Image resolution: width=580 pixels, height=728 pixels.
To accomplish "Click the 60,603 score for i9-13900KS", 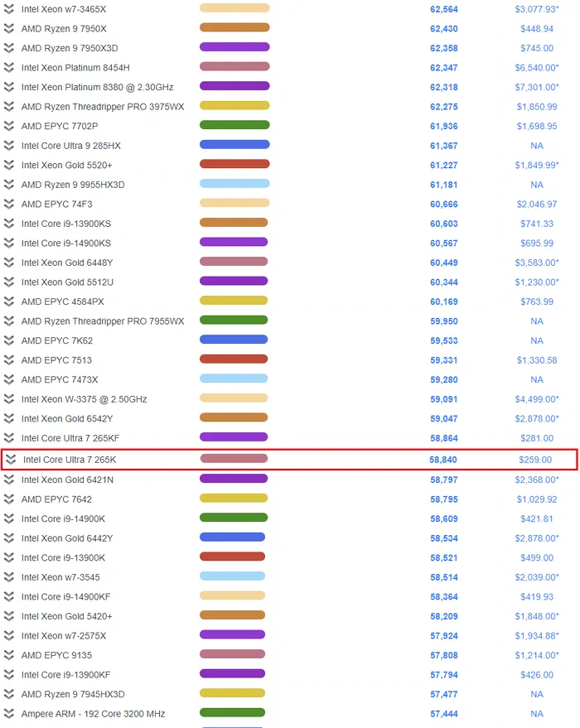I will (x=444, y=224).
